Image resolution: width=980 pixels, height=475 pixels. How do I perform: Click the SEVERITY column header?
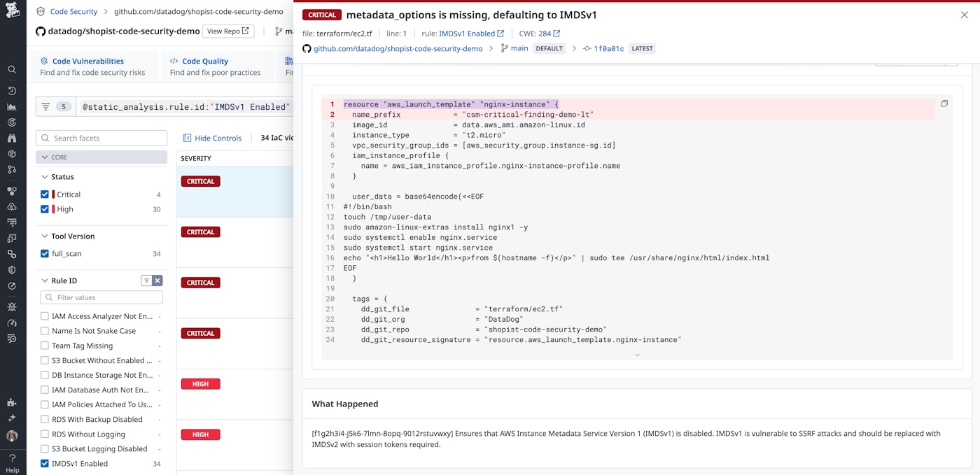[x=196, y=159]
